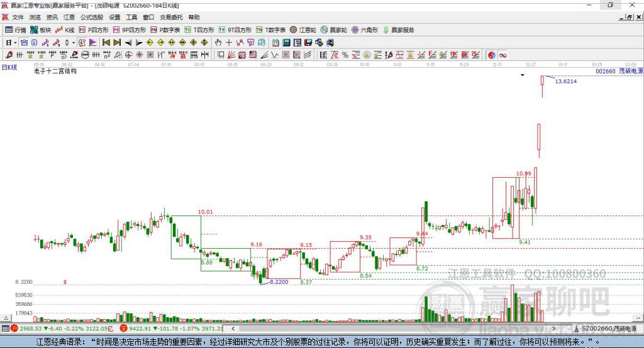Click the 板块 toolbar button

tap(41, 30)
